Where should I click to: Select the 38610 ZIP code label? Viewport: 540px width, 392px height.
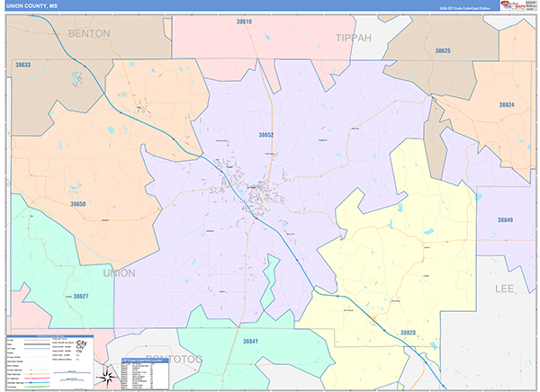click(244, 22)
